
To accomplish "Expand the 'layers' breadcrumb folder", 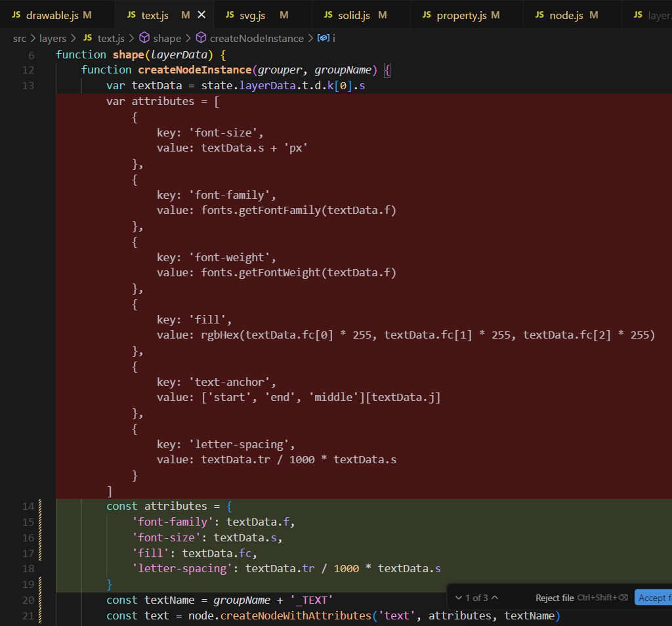I will [52, 39].
